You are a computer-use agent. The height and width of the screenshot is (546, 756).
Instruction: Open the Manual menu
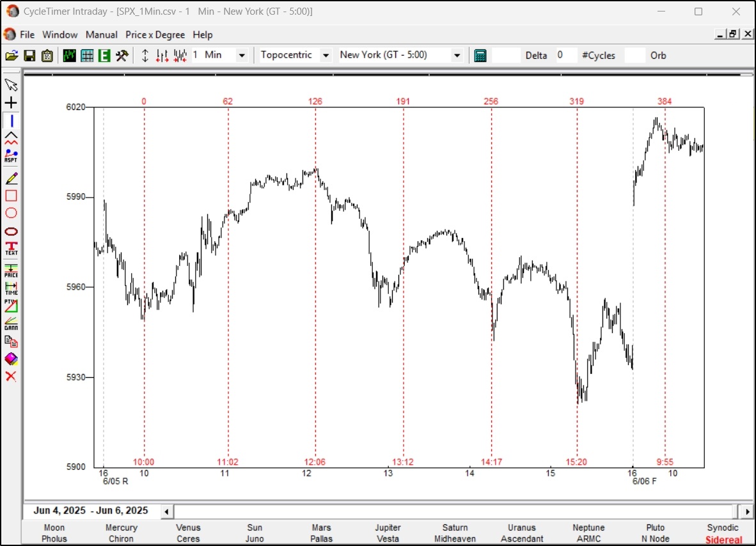pyautogui.click(x=101, y=35)
